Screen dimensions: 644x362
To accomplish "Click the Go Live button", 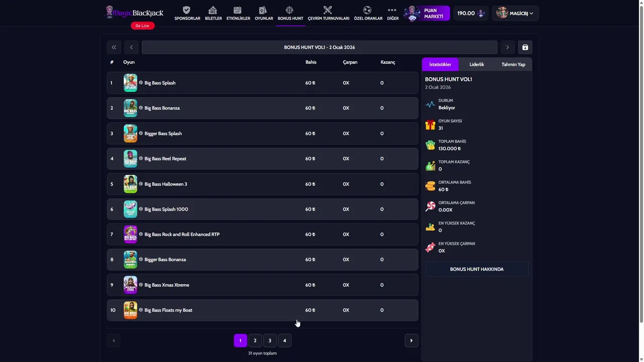I will click(142, 26).
